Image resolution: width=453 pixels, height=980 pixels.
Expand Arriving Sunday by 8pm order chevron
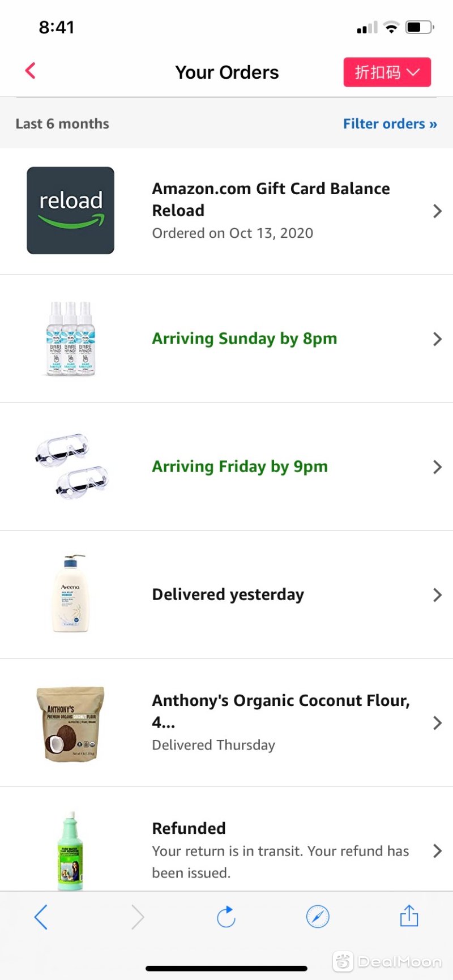(x=437, y=339)
